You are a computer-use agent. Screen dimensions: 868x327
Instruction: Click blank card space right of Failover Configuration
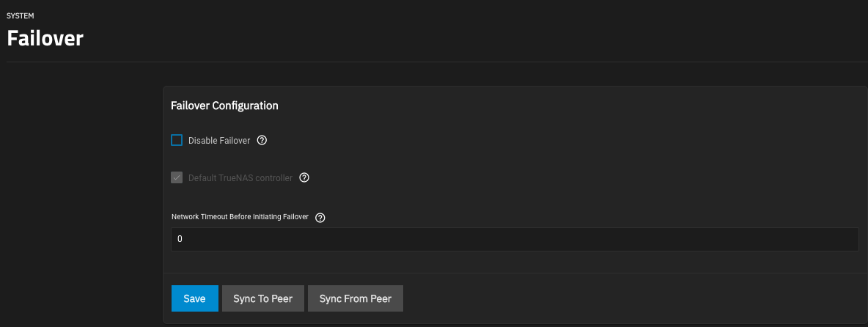572,106
